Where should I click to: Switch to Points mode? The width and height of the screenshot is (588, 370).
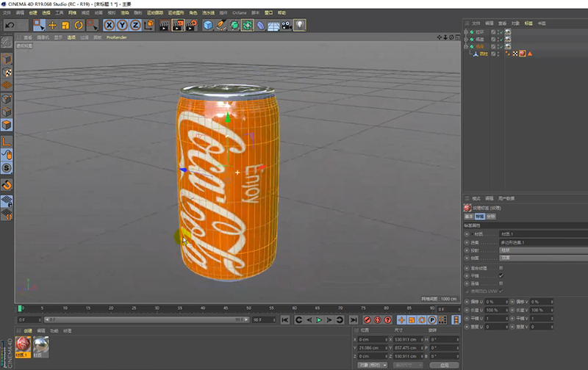(x=7, y=99)
